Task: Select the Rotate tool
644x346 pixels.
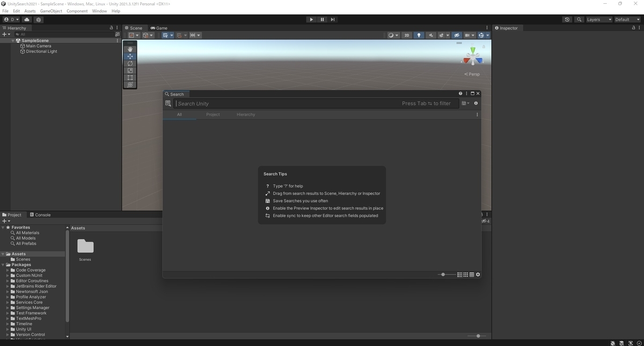Action: click(130, 63)
